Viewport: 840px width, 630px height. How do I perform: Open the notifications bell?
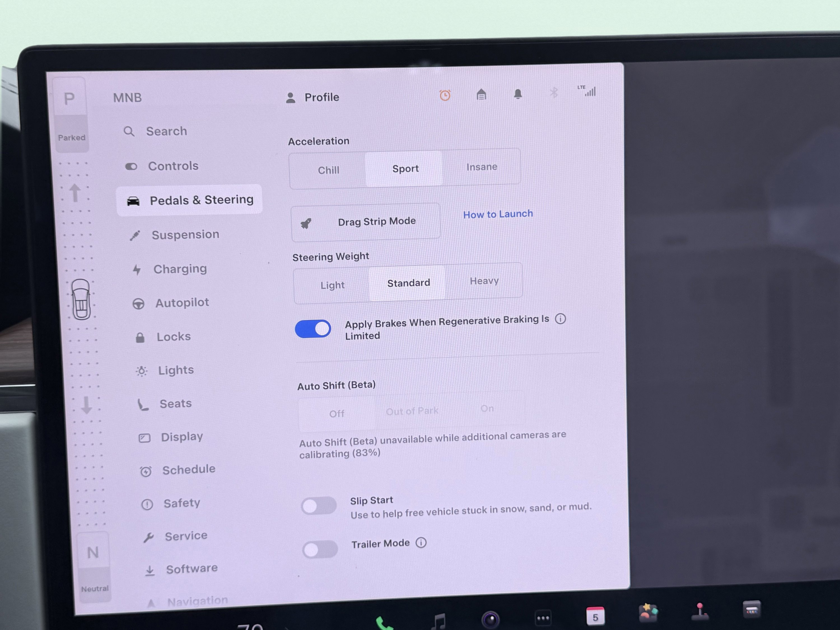[518, 94]
